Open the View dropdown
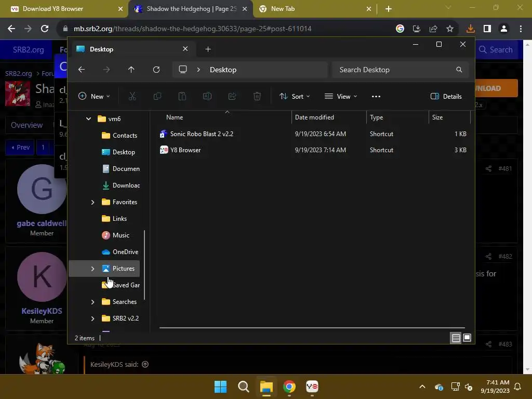Image resolution: width=532 pixels, height=399 pixels. (341, 96)
